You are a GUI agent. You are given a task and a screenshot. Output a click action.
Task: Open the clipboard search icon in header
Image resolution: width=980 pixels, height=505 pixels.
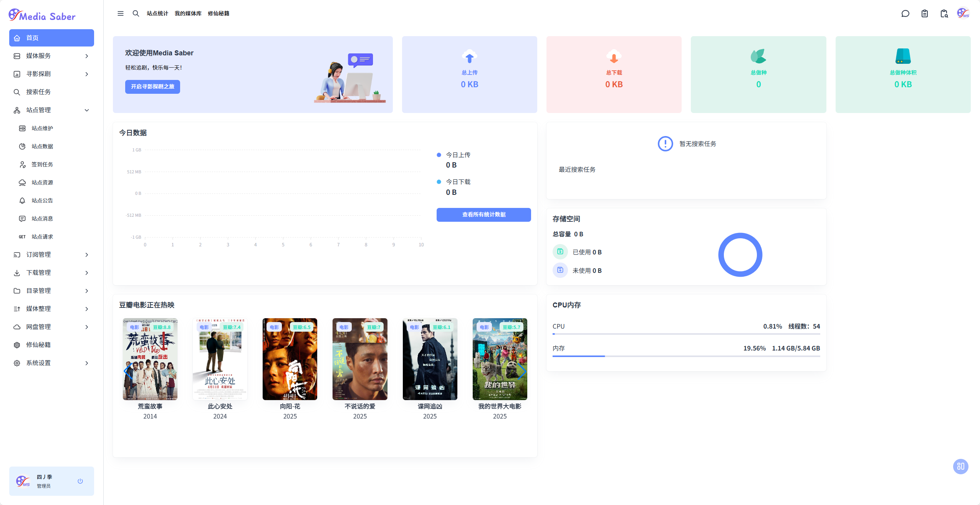tap(944, 14)
